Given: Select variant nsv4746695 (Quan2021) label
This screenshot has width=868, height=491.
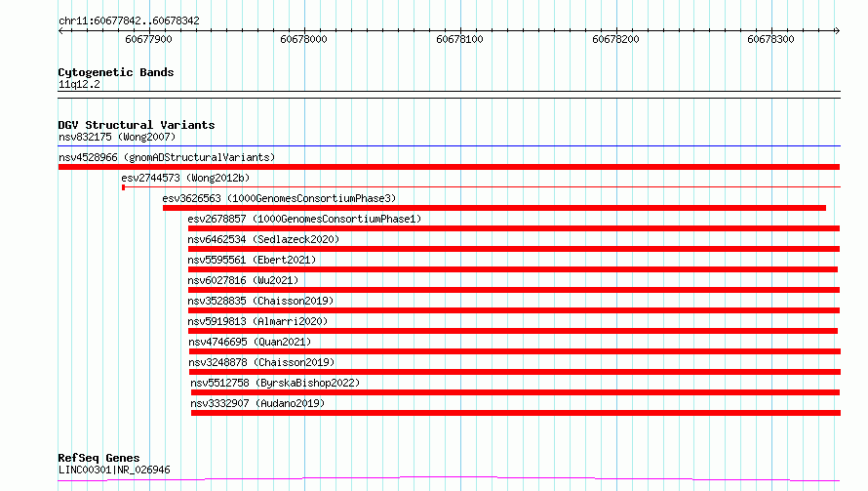Looking at the screenshot, I should (x=250, y=342).
